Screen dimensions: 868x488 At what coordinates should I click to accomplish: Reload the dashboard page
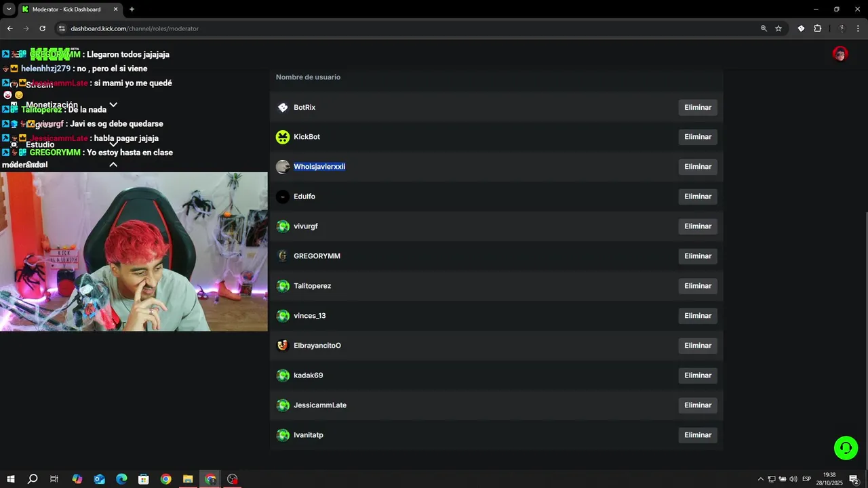tap(42, 28)
